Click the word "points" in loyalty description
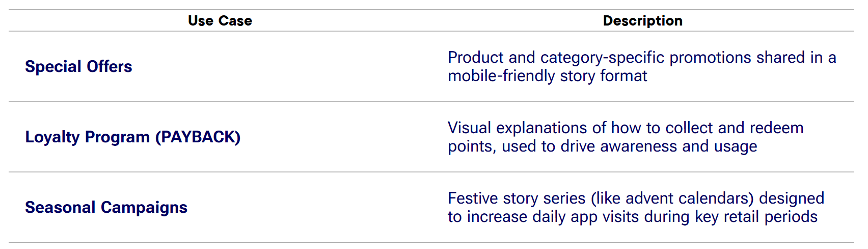Image resolution: width=868 pixels, height=249 pixels. [470, 147]
